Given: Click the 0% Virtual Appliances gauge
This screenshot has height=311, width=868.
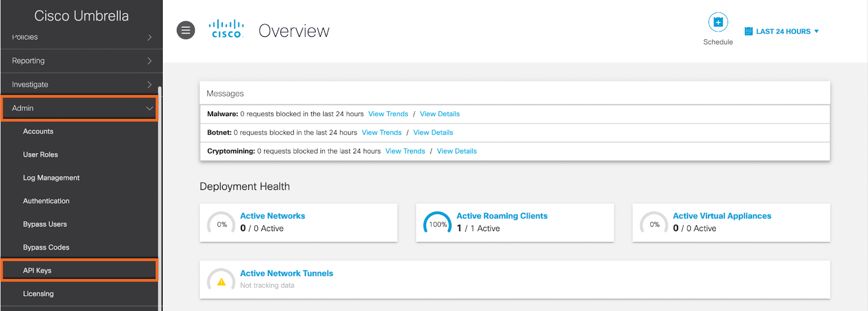Looking at the screenshot, I should tap(654, 224).
